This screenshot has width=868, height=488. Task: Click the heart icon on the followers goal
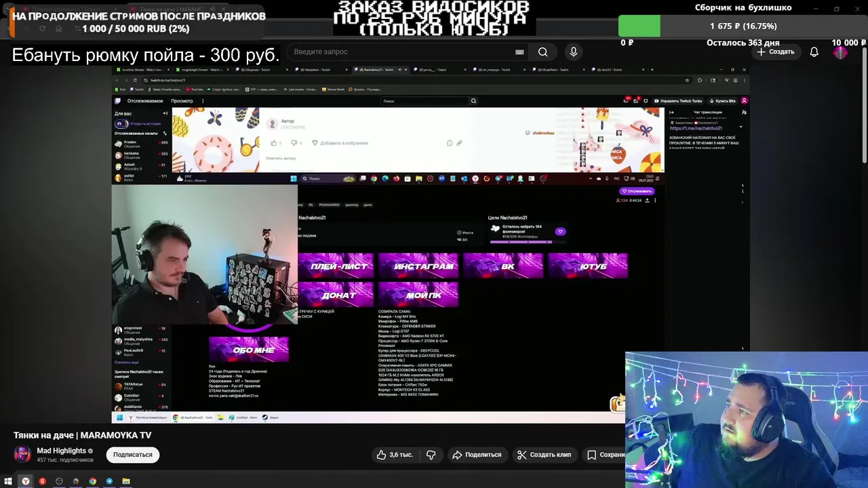pyautogui.click(x=560, y=232)
